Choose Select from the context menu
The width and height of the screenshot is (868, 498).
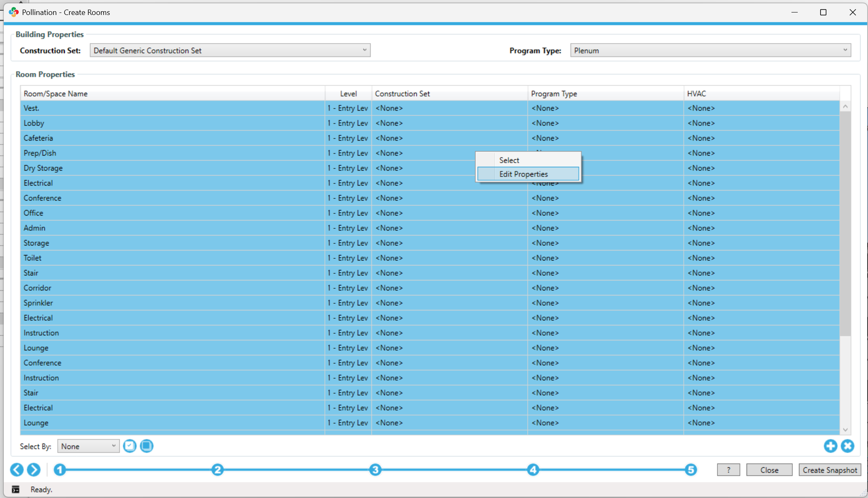[x=528, y=160]
